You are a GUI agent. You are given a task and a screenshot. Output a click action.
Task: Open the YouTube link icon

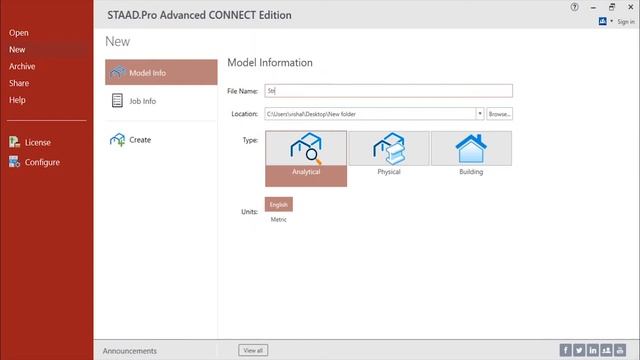click(x=620, y=350)
